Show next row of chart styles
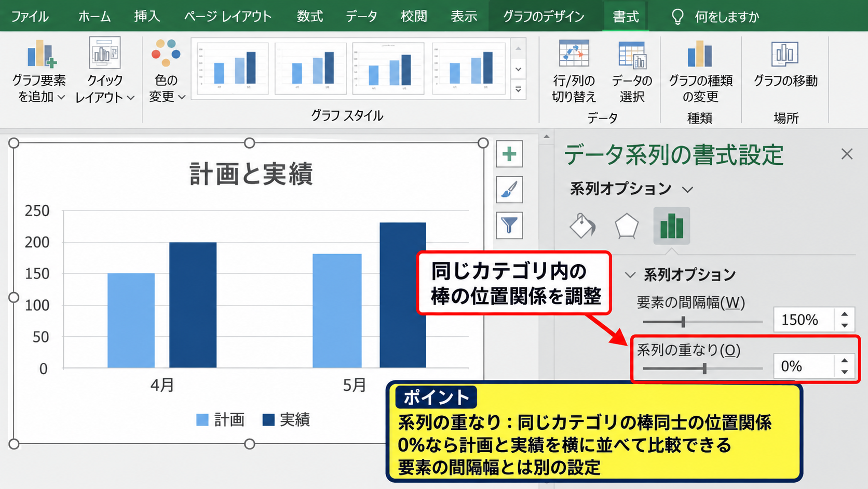The image size is (868, 489). 519,69
